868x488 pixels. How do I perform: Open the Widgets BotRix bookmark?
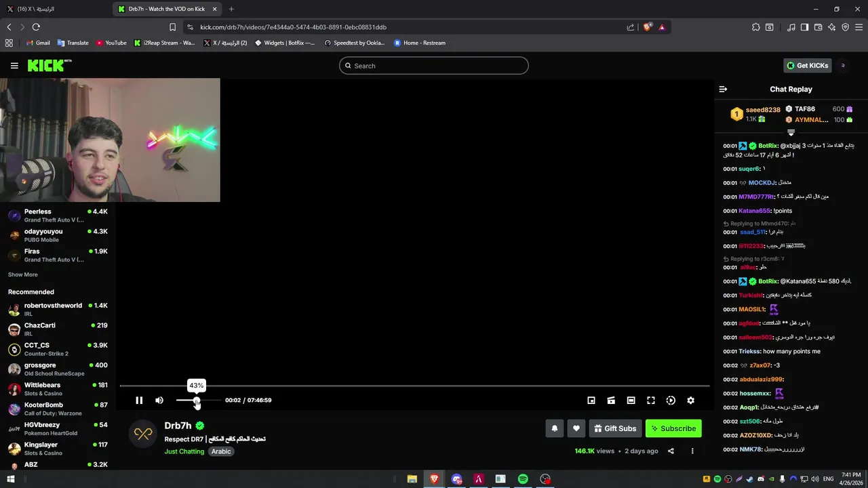coord(285,43)
